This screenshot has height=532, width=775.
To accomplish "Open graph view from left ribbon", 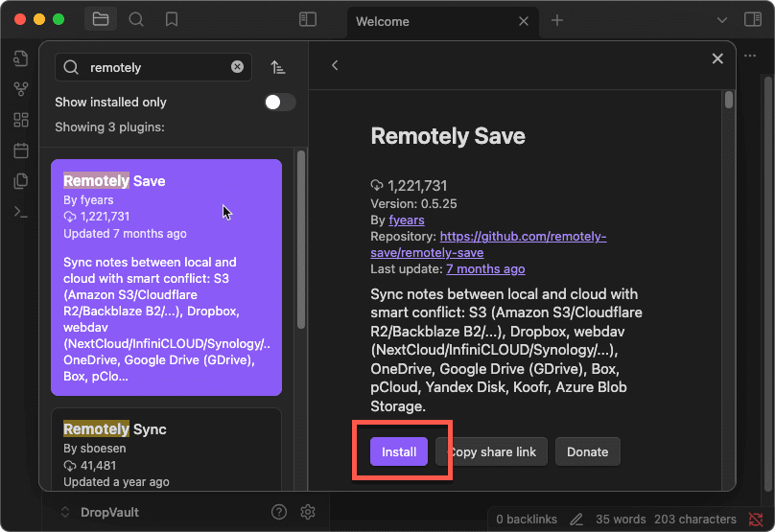I will (21, 89).
